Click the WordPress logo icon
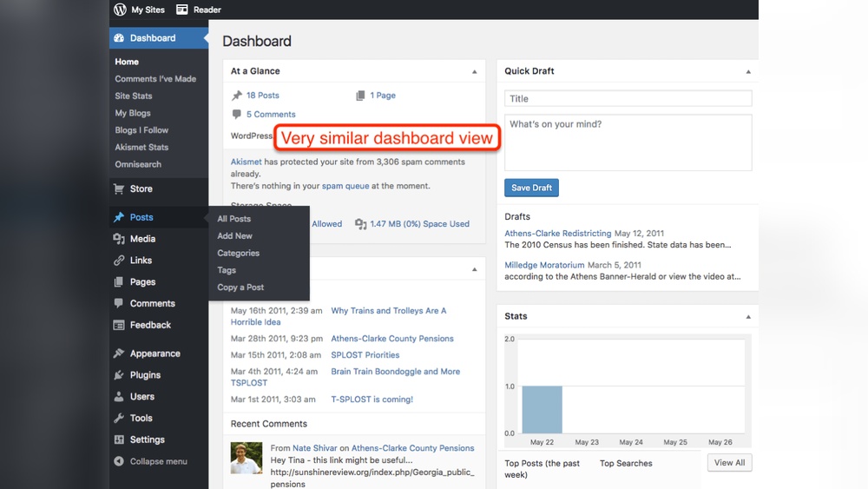 [120, 10]
